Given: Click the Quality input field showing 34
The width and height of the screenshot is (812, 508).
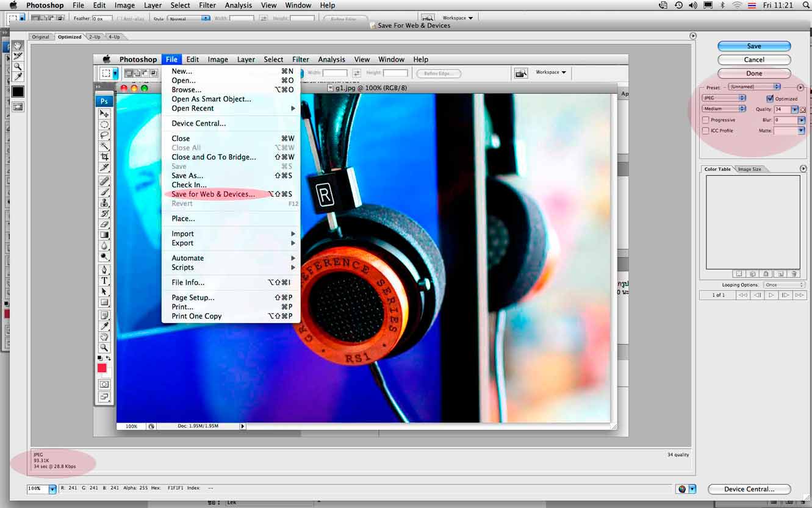Looking at the screenshot, I should click(x=782, y=110).
